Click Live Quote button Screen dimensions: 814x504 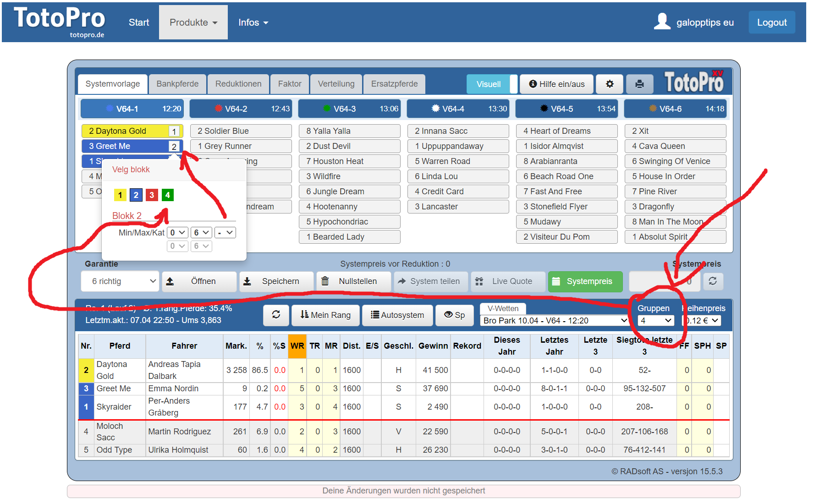tap(508, 281)
